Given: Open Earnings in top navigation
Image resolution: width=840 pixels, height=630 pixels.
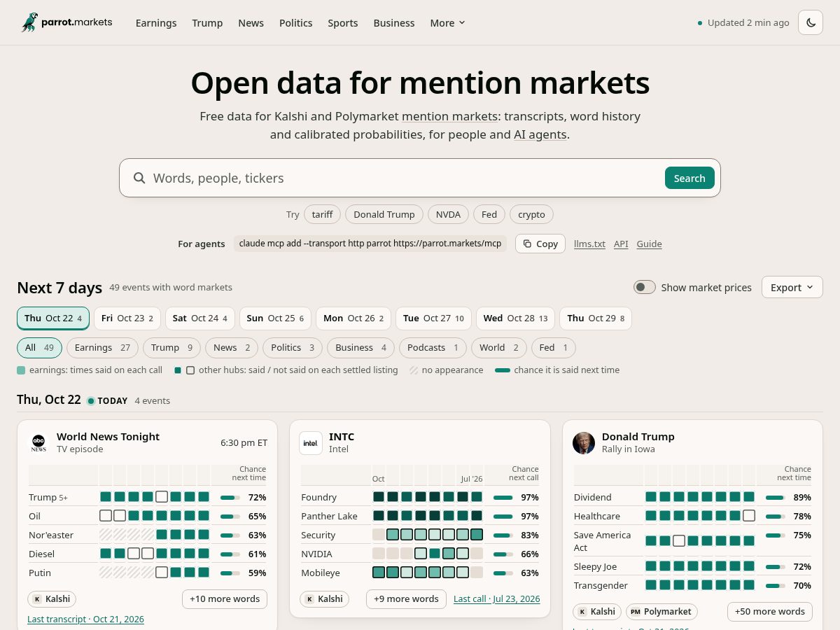Looking at the screenshot, I should [x=156, y=22].
